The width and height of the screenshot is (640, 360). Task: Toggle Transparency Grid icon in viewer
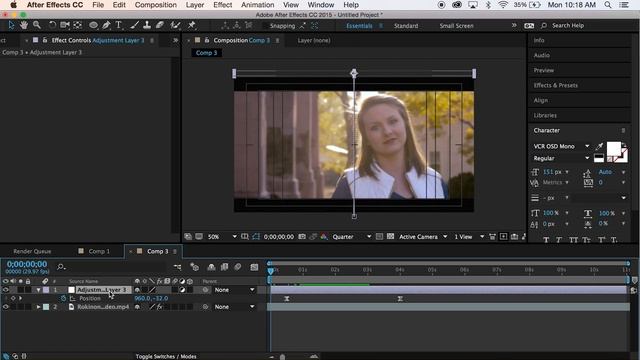pos(390,237)
